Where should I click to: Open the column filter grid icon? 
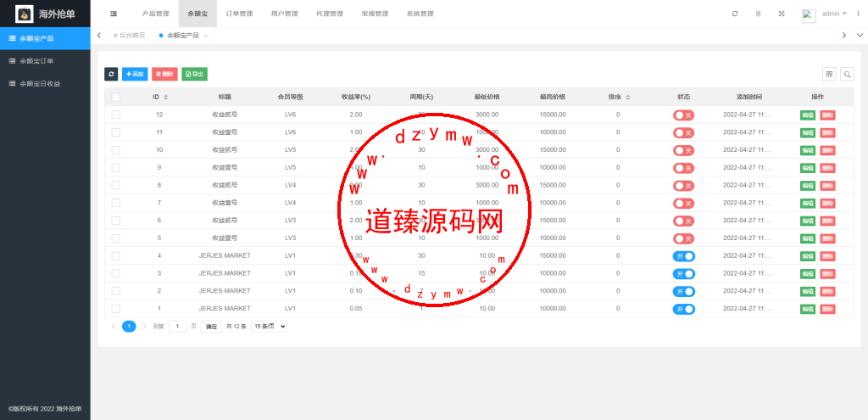point(829,74)
